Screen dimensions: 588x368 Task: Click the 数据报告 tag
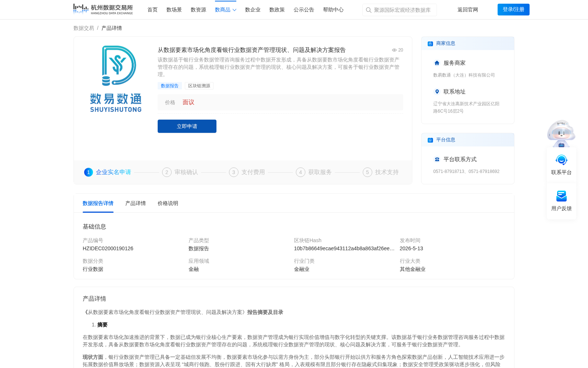click(170, 86)
